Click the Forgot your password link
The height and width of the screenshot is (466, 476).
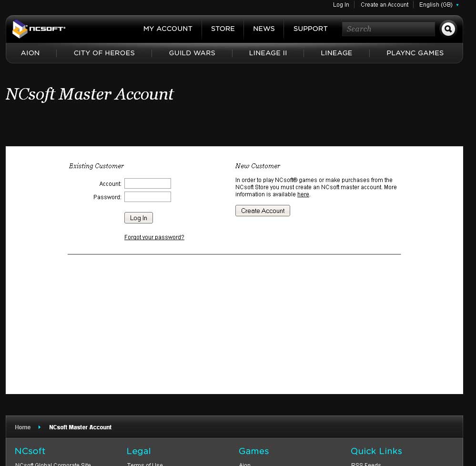[154, 237]
